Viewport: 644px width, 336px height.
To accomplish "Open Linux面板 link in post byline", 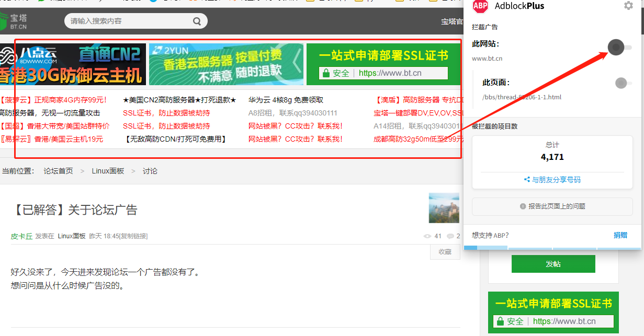I will click(72, 236).
